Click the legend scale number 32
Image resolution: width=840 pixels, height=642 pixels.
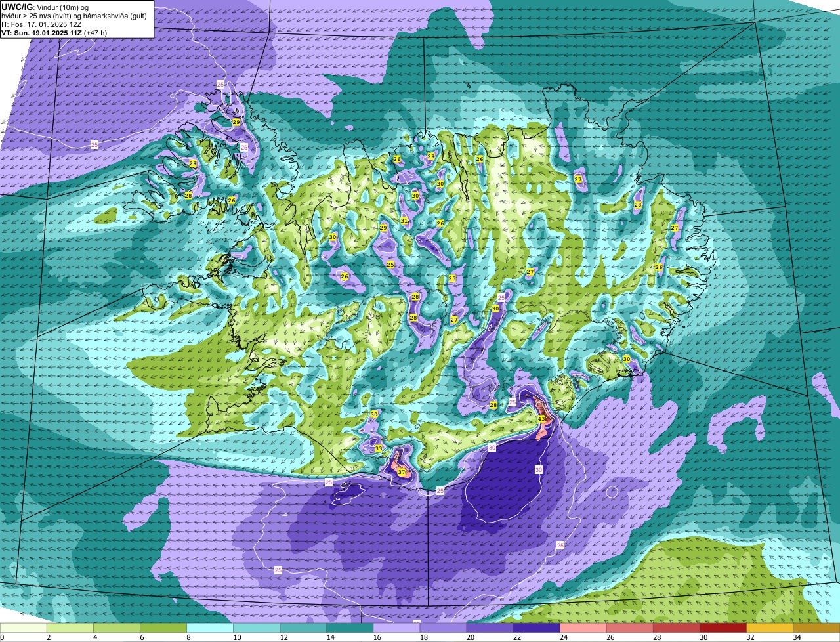[x=750, y=637]
